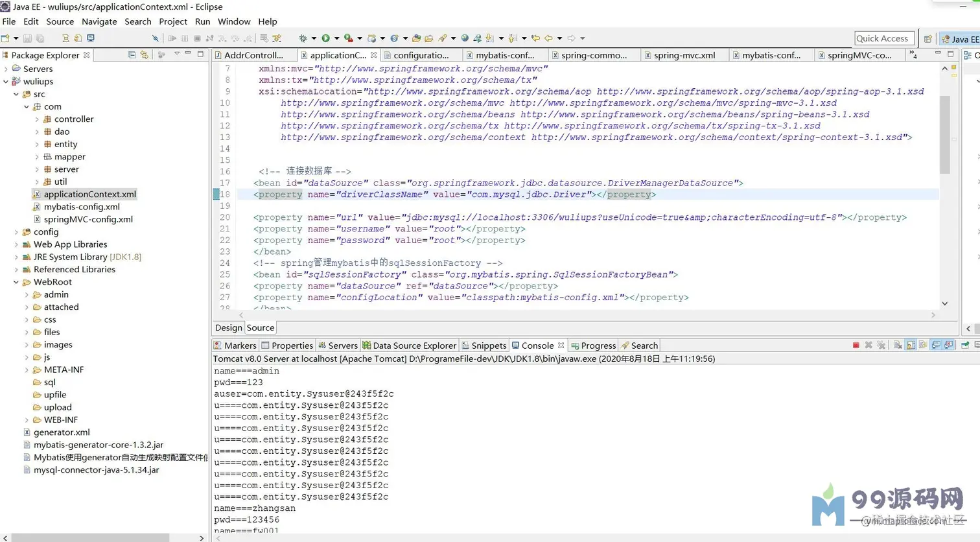Image resolution: width=980 pixels, height=542 pixels.
Task: Toggle Link with Editor in Package Explorer
Action: click(144, 55)
